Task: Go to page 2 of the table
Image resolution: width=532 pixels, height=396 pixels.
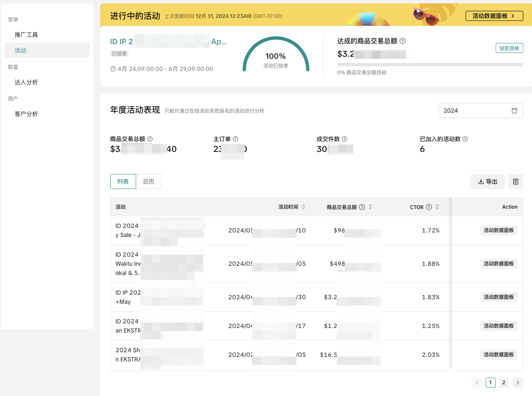Action: (504, 383)
